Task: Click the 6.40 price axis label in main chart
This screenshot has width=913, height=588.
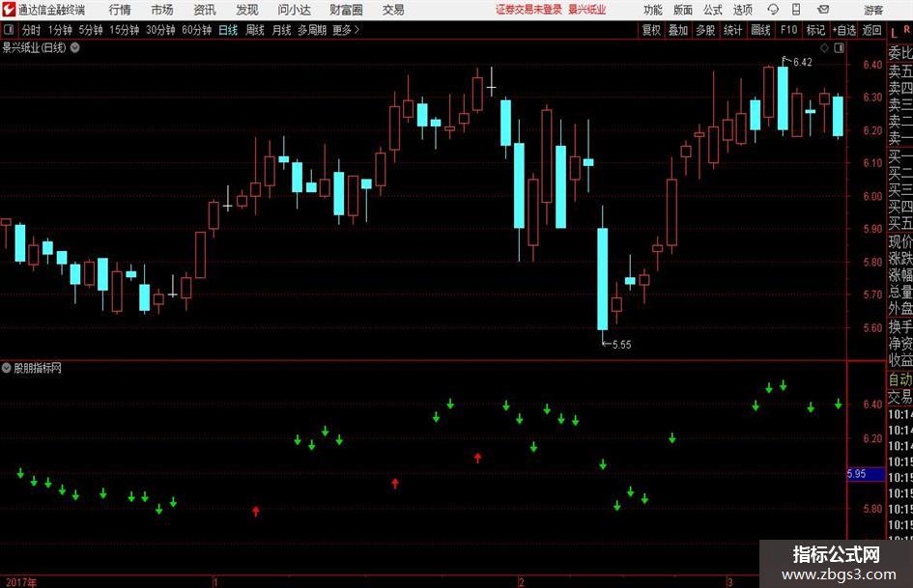Action: 872,65
